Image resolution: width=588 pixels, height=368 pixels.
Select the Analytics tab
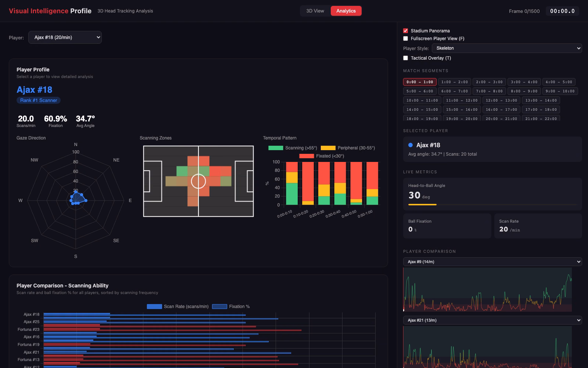coord(346,11)
